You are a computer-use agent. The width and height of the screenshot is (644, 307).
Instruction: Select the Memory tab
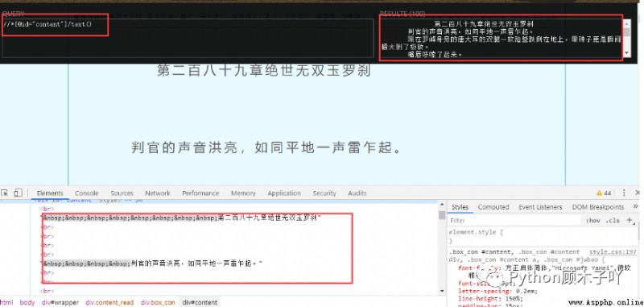pos(243,193)
